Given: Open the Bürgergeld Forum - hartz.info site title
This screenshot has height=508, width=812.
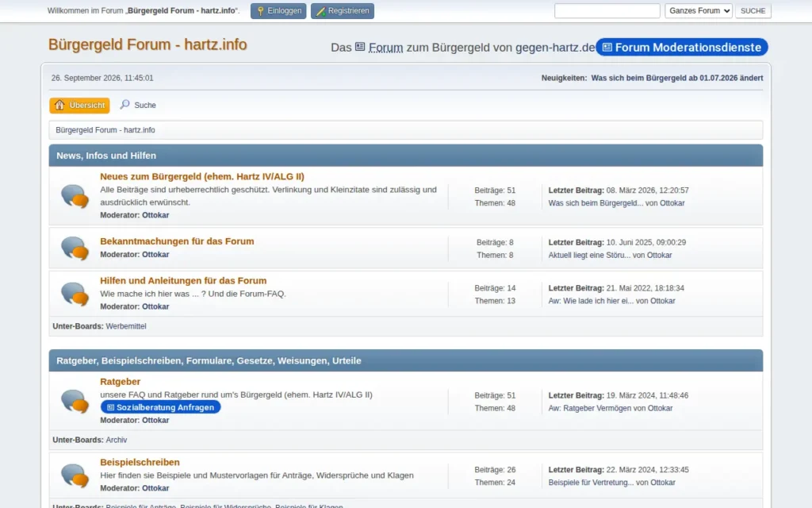Looking at the screenshot, I should tap(147, 44).
